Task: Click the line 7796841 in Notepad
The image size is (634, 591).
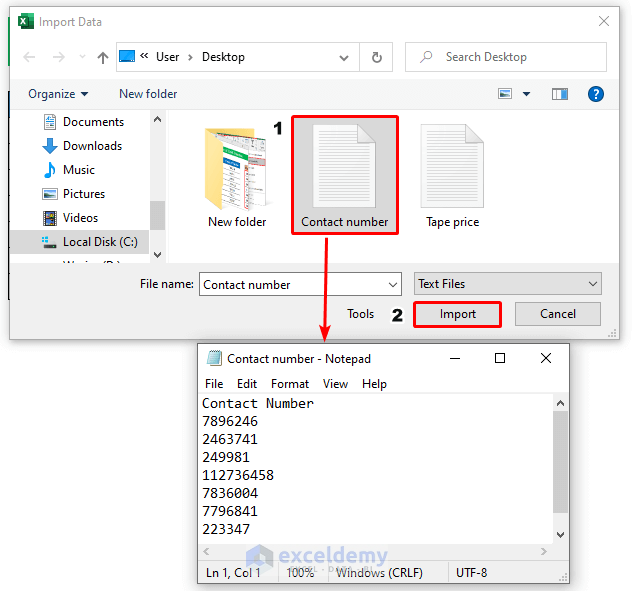Action: [230, 511]
